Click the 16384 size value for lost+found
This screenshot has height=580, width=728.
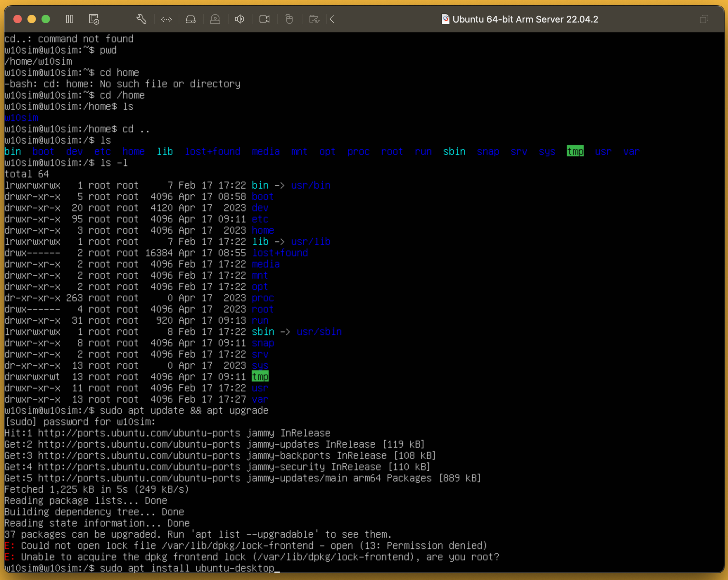[x=159, y=253]
